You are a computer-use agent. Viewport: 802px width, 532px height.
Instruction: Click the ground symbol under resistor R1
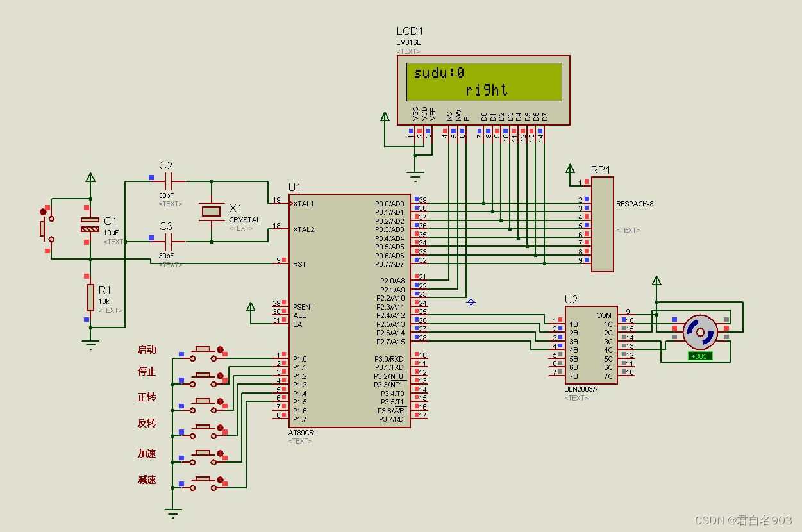[90, 344]
